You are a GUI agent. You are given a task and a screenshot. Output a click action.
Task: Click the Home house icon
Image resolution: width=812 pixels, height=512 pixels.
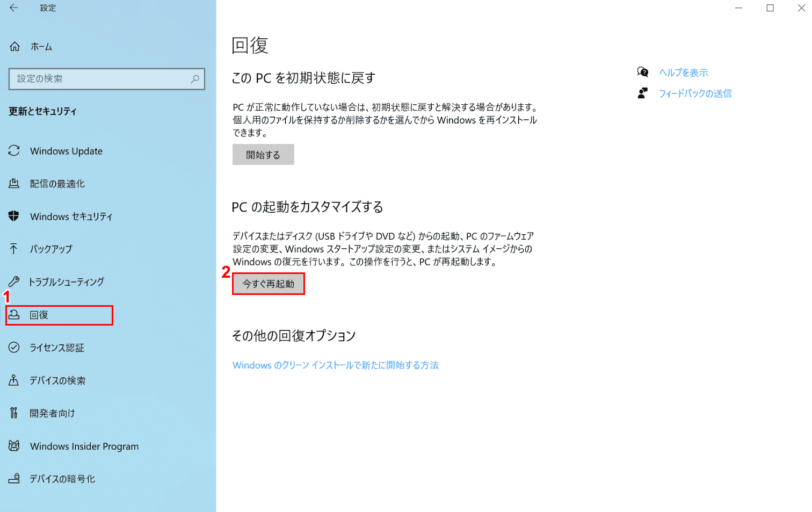click(x=15, y=47)
